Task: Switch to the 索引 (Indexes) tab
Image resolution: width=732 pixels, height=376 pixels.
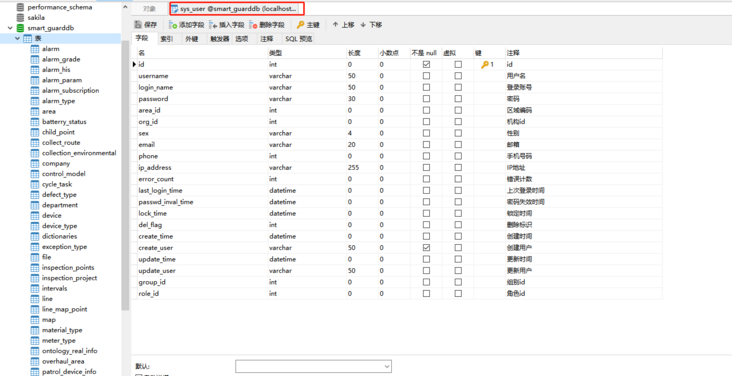Action: (167, 39)
